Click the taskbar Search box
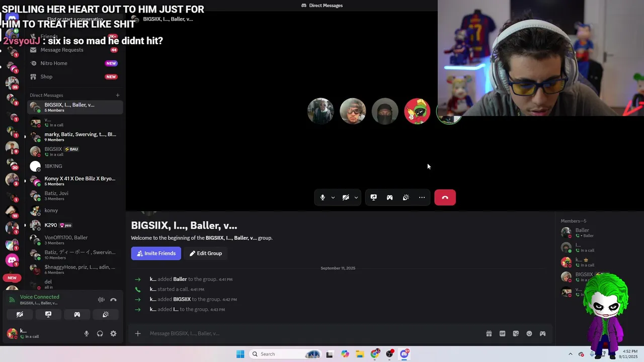This screenshot has width=644, height=362. tap(286, 354)
